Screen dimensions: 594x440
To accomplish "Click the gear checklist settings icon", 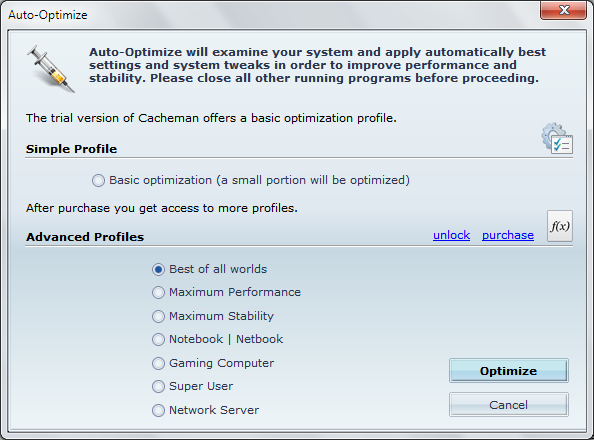I will coord(557,138).
